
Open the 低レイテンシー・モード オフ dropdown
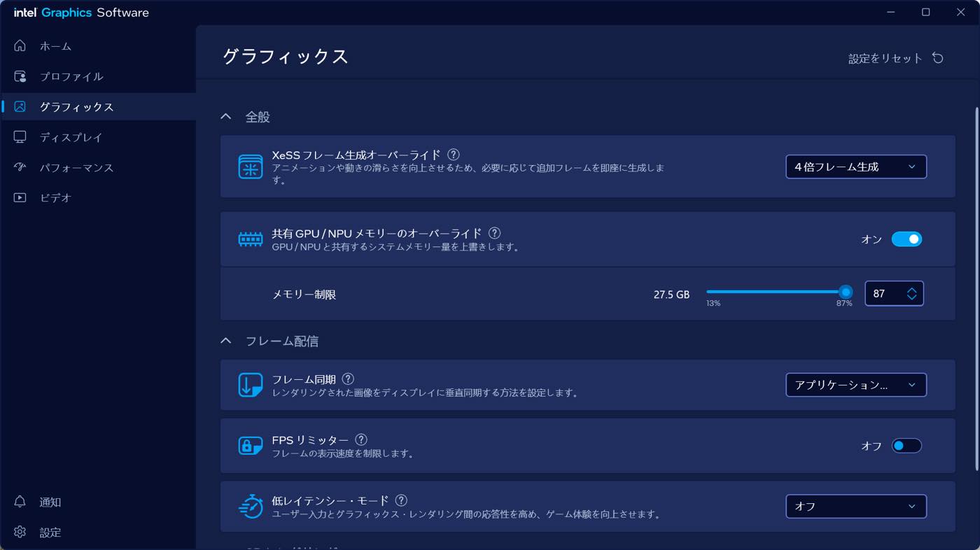click(x=856, y=506)
